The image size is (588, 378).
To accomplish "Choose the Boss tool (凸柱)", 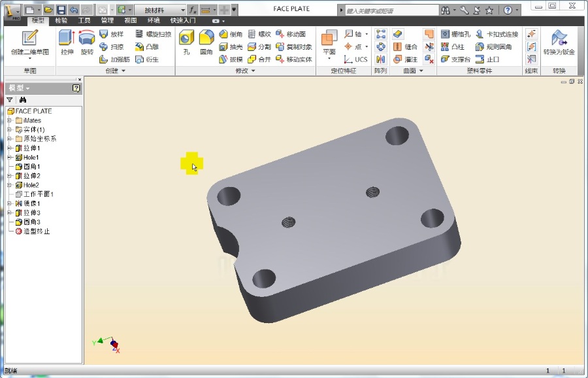I will coord(453,46).
